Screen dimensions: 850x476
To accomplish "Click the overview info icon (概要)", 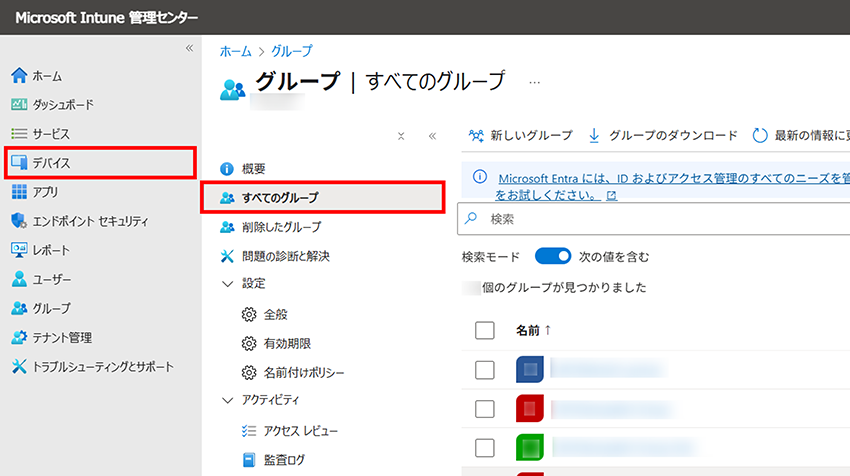I will tap(227, 169).
